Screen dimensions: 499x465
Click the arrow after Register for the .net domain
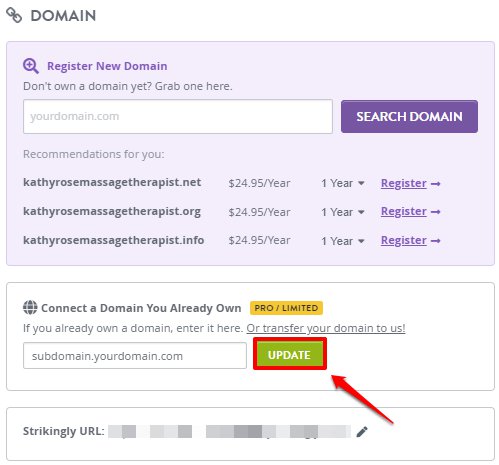coord(436,184)
